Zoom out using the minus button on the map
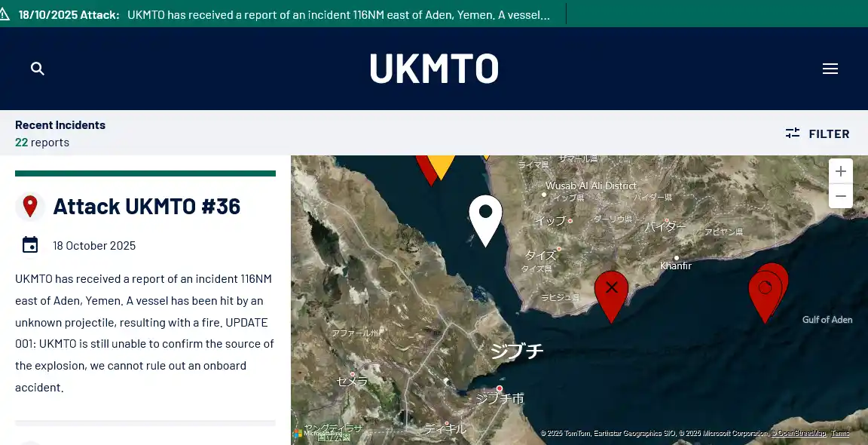The height and width of the screenshot is (445, 868). tap(840, 195)
